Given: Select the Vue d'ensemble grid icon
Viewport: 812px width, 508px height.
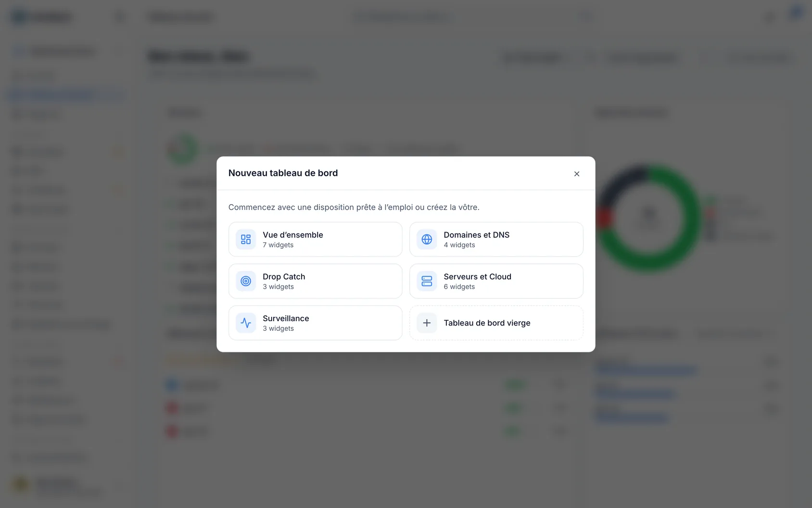Looking at the screenshot, I should (x=246, y=239).
